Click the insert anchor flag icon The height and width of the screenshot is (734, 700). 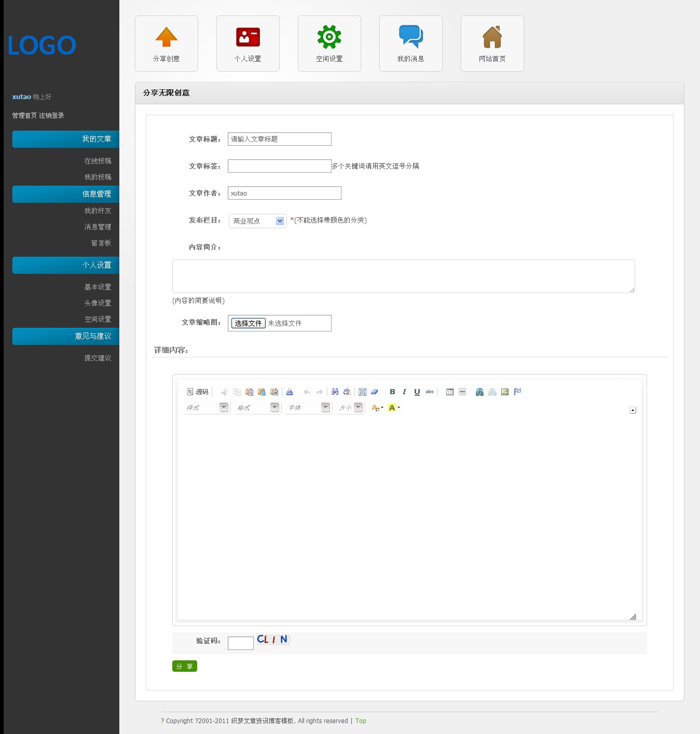tap(517, 392)
